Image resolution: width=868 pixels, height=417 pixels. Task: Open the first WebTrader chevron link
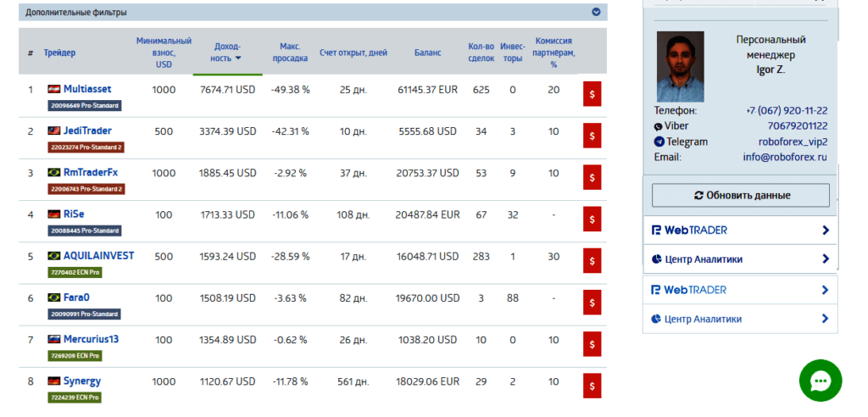click(826, 231)
